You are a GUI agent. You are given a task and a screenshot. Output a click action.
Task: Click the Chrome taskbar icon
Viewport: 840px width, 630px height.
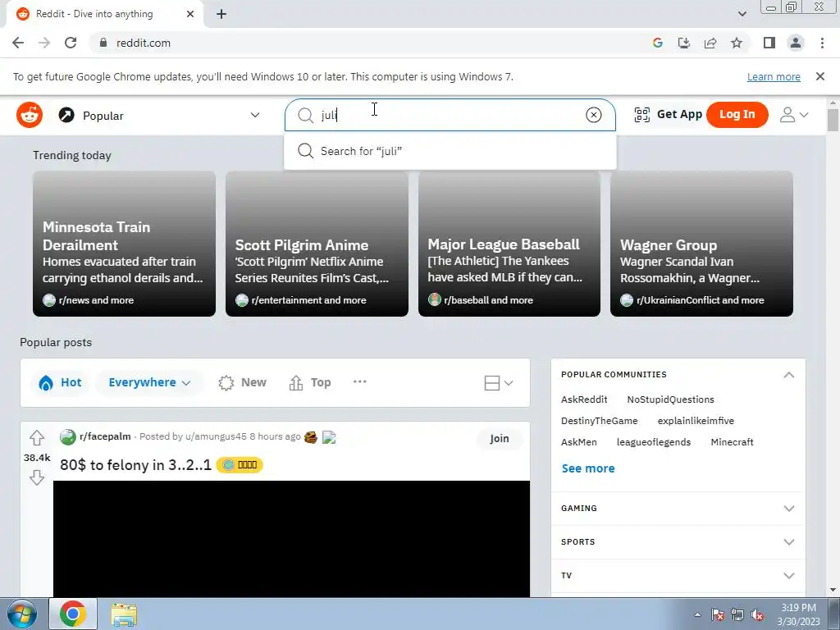[73, 614]
